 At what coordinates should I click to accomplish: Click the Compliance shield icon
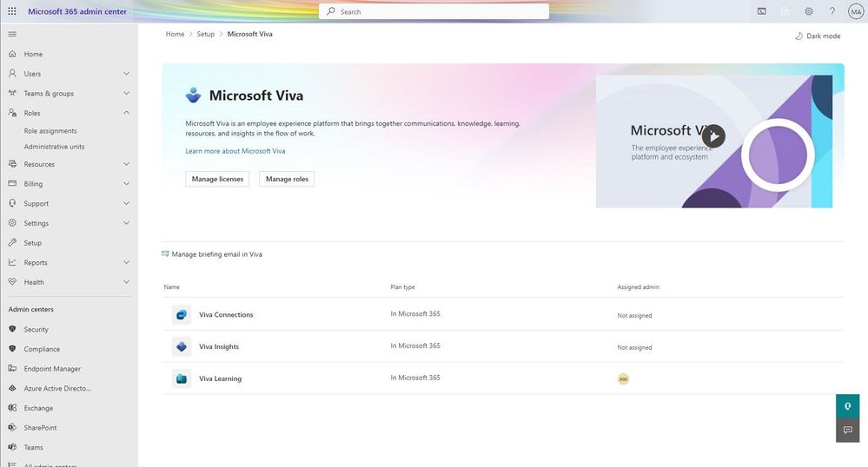(x=12, y=349)
